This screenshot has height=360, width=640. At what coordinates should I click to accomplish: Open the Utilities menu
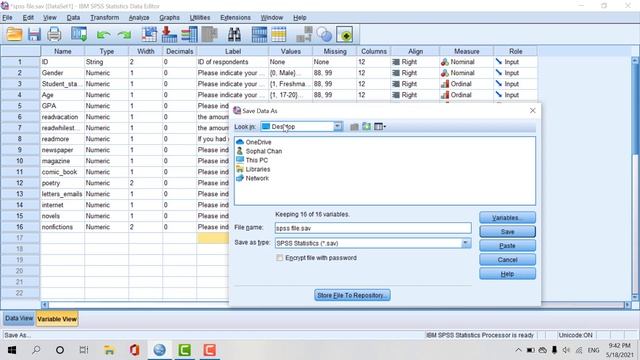click(200, 18)
